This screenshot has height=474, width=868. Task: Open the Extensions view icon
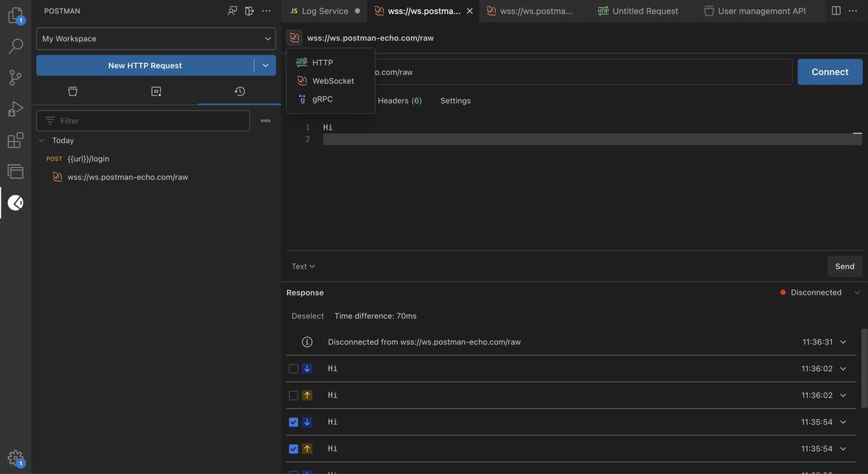pyautogui.click(x=15, y=140)
